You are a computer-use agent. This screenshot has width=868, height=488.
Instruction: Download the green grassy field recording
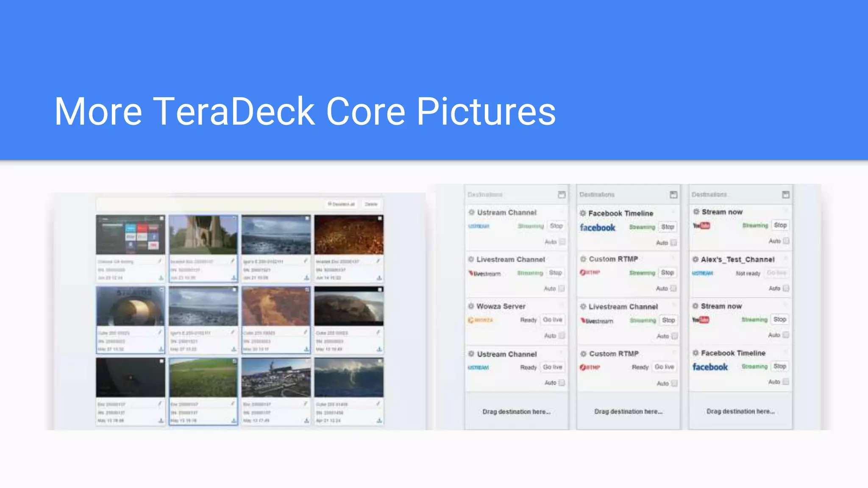(234, 421)
